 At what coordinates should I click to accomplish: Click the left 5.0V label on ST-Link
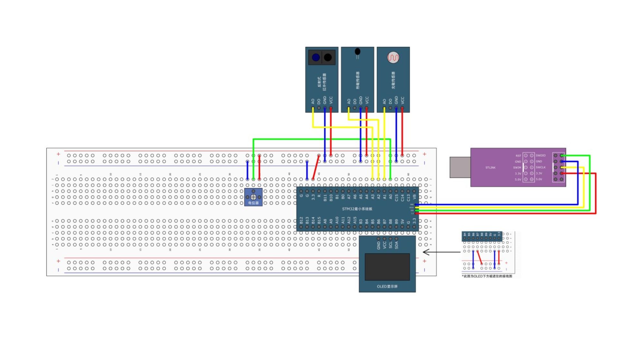point(518,179)
